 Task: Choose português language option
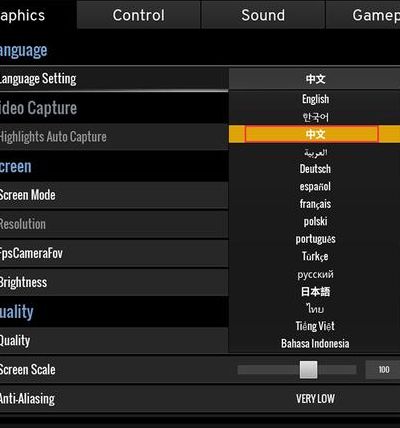point(315,239)
